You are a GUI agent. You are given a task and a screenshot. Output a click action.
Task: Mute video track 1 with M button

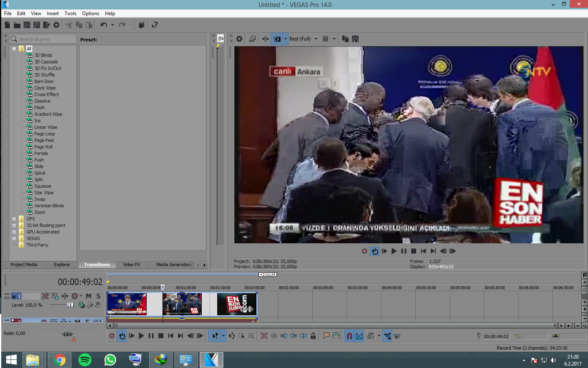click(89, 296)
